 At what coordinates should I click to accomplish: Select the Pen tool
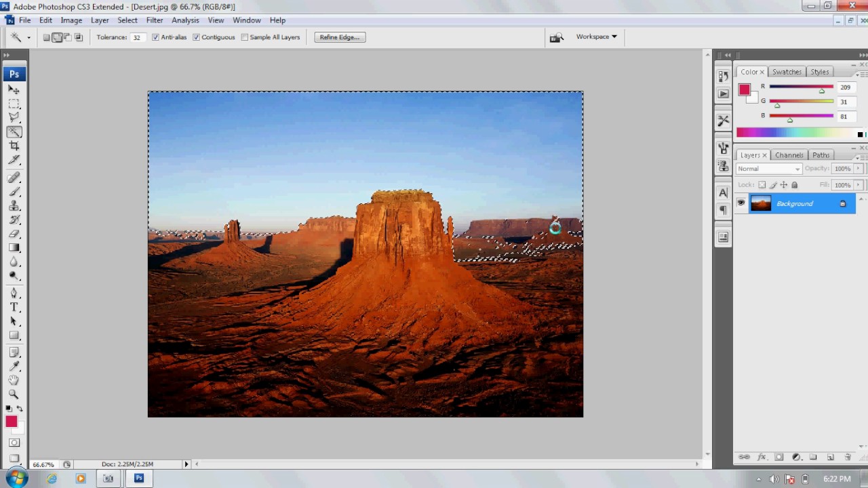(x=14, y=293)
